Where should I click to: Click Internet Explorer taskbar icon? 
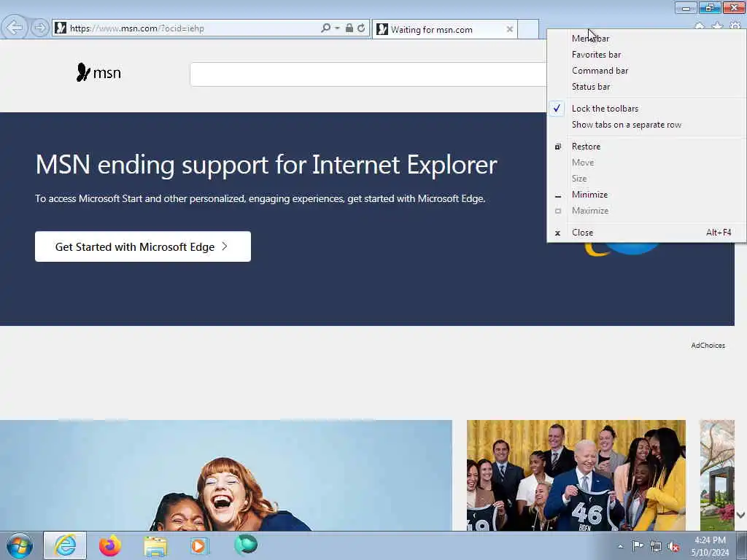[x=65, y=545]
